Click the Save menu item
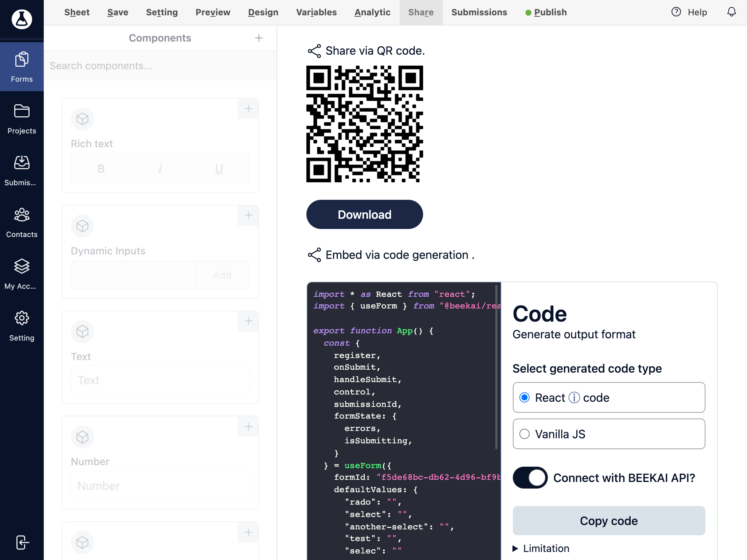This screenshot has height=560, width=747. pyautogui.click(x=118, y=12)
